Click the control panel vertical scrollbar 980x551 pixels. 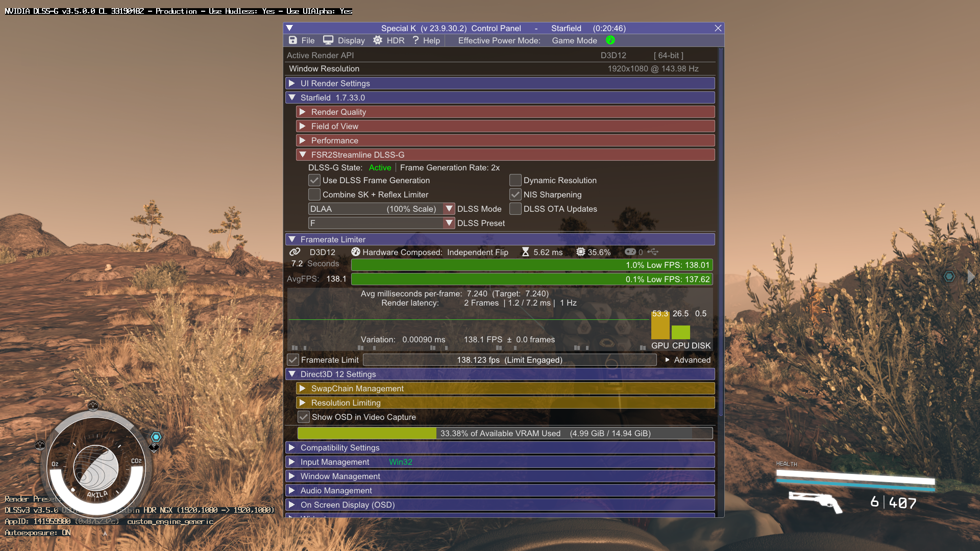pyautogui.click(x=721, y=232)
